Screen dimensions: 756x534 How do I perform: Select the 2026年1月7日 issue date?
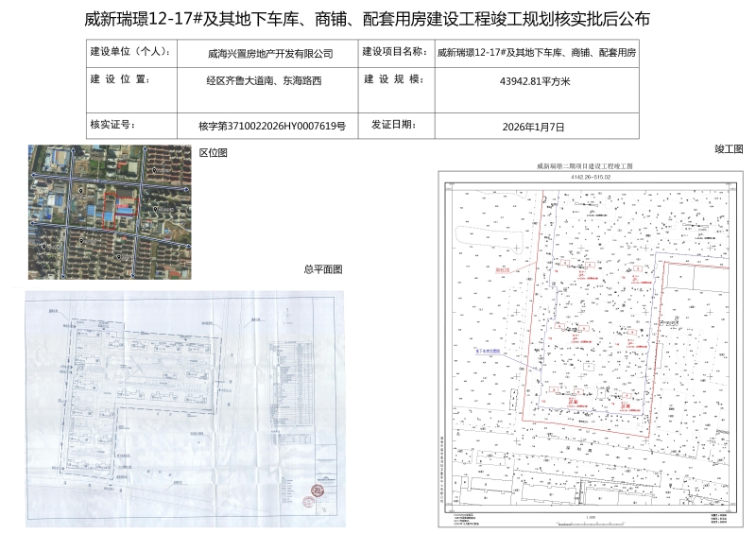click(x=536, y=125)
